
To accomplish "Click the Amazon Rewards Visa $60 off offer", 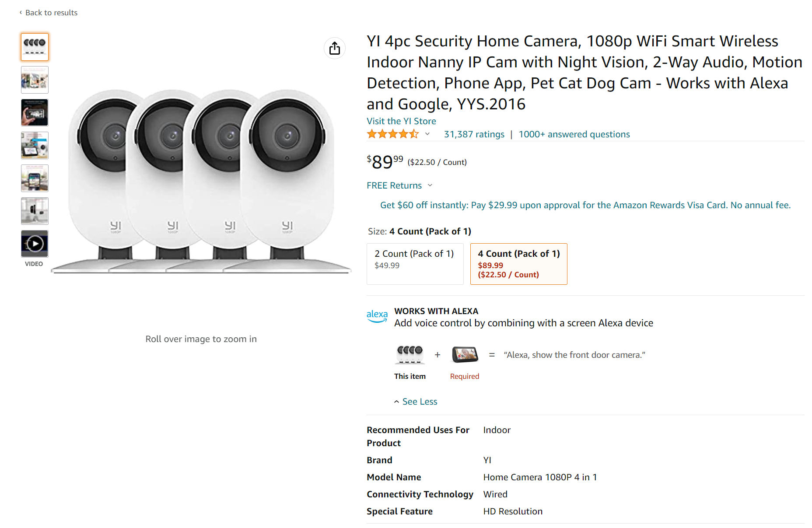I will [x=585, y=205].
